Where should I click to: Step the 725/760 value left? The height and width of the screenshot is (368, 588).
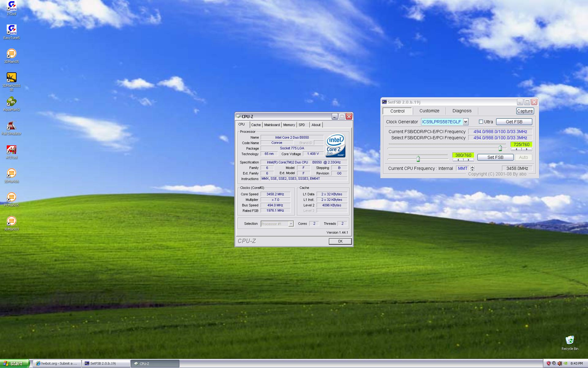(516, 149)
